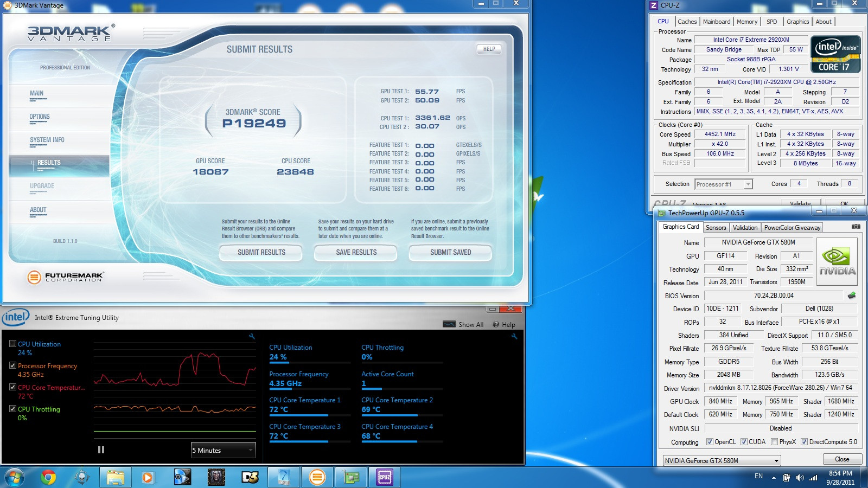Toggle DirectCompute 5.0 checkbox in GPU-Z

tap(804, 442)
